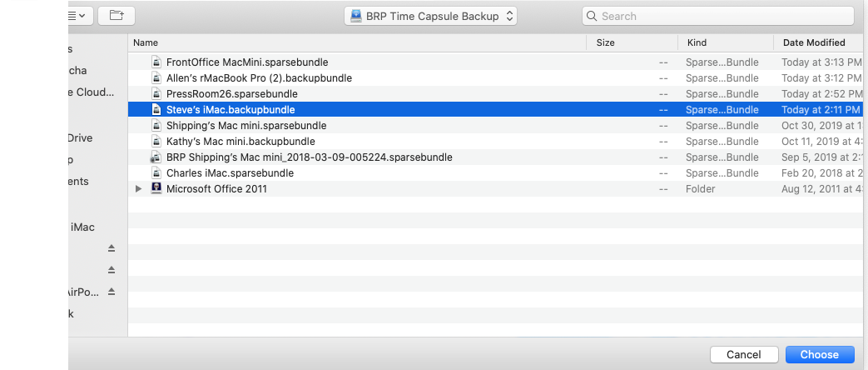
Task: Click Charles iMac.sparsebundle file icon
Action: [156, 173]
